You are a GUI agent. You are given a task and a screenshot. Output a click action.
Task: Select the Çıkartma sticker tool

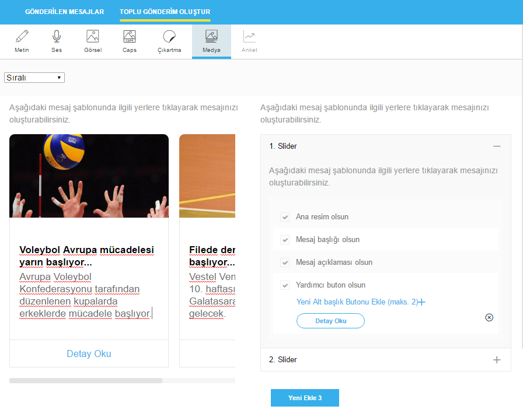(x=169, y=41)
